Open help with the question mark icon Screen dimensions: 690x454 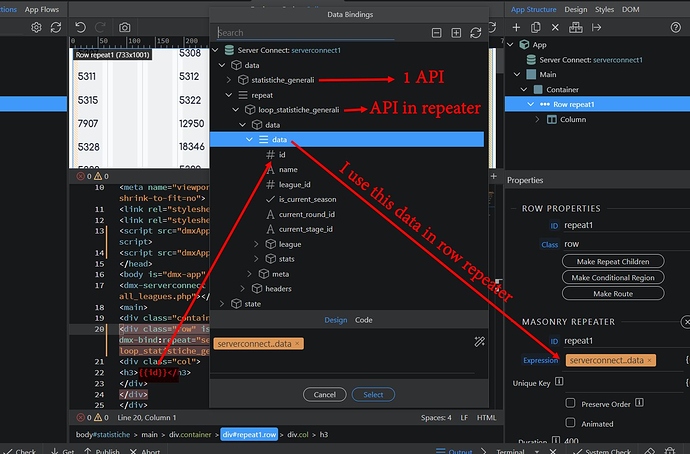pyautogui.click(x=676, y=27)
